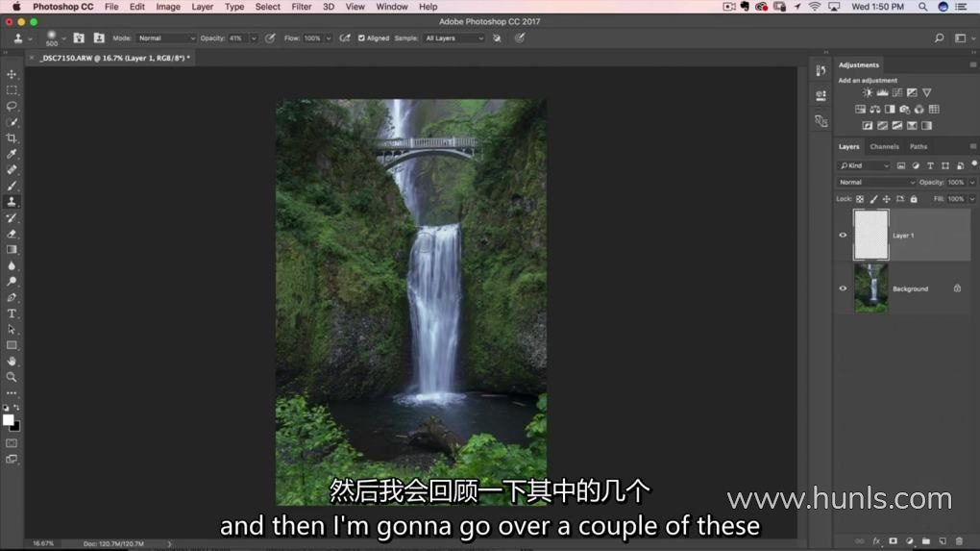980x551 pixels.
Task: Open the layer Fill dropdown
Action: [972, 199]
